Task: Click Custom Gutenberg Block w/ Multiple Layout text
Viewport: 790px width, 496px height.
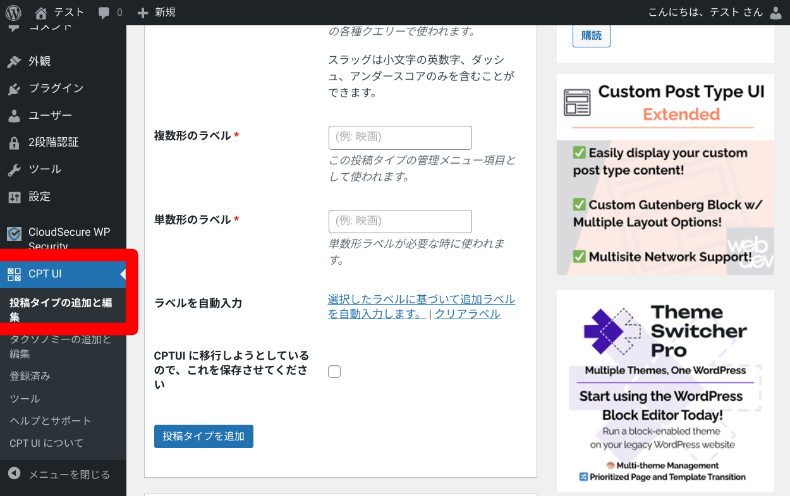Action: (x=668, y=214)
